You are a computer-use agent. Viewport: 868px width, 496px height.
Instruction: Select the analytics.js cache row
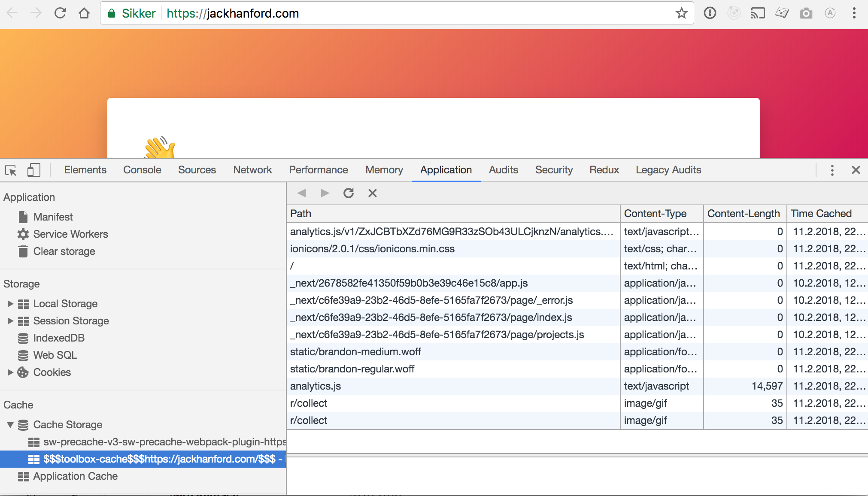[x=316, y=386]
